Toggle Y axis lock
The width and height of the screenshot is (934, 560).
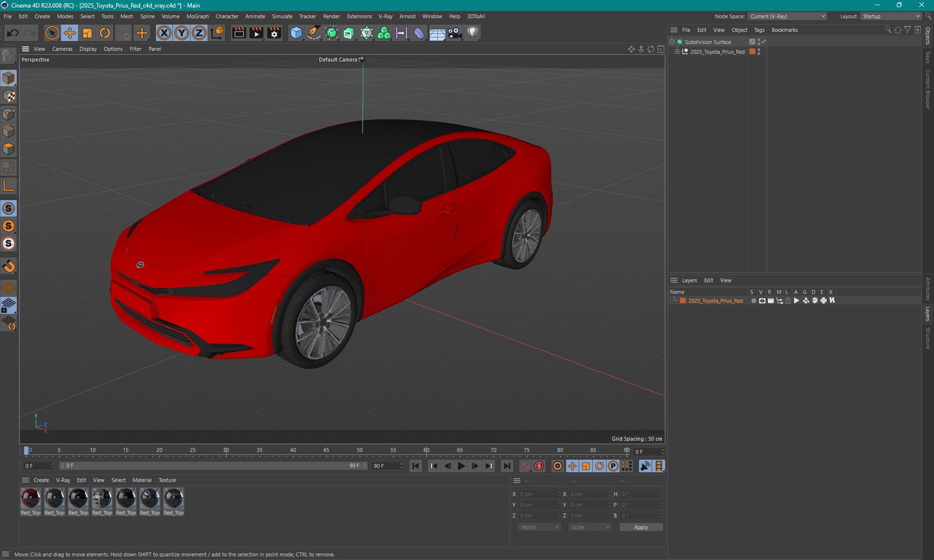tap(182, 33)
